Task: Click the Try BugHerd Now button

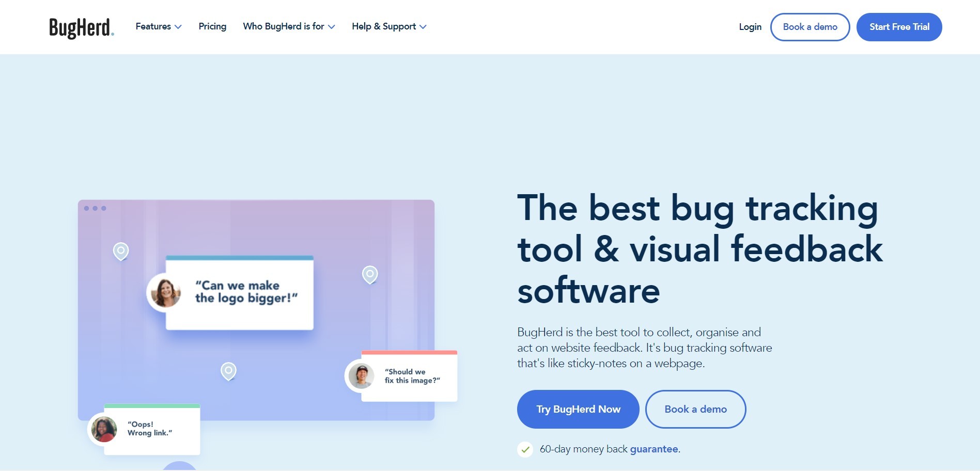Action: 578,409
